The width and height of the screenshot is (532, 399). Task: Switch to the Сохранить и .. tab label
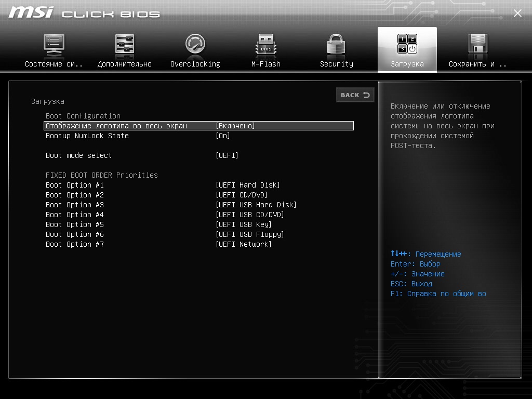click(478, 64)
